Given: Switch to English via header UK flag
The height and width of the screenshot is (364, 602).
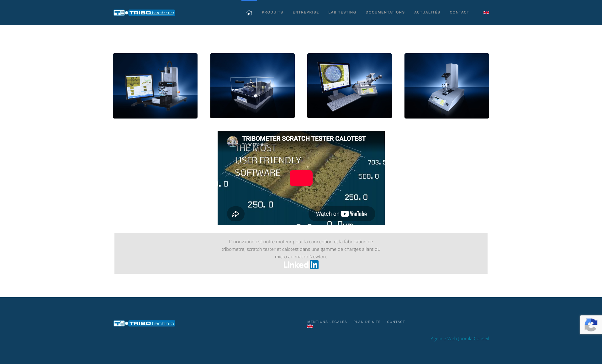Looking at the screenshot, I should (486, 13).
